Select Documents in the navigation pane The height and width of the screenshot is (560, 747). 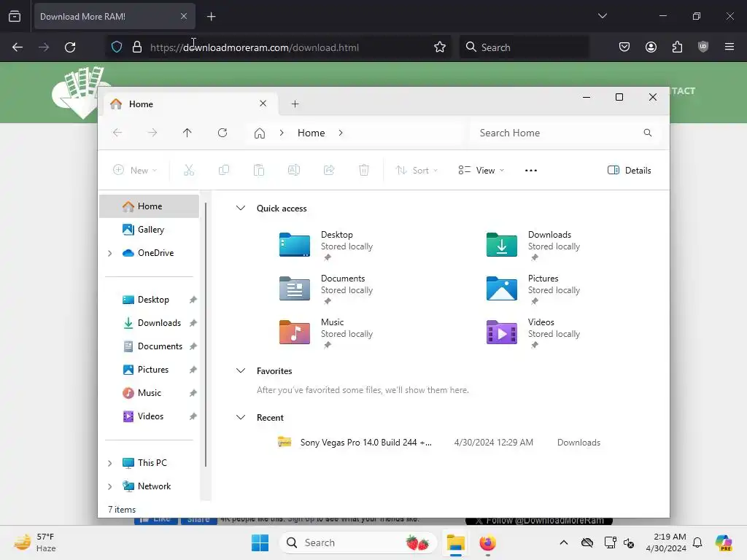pyautogui.click(x=149, y=346)
